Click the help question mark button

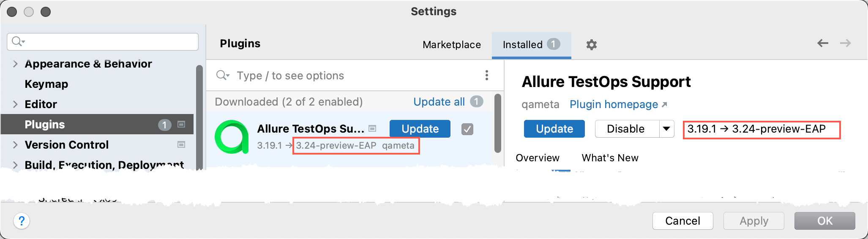(22, 221)
